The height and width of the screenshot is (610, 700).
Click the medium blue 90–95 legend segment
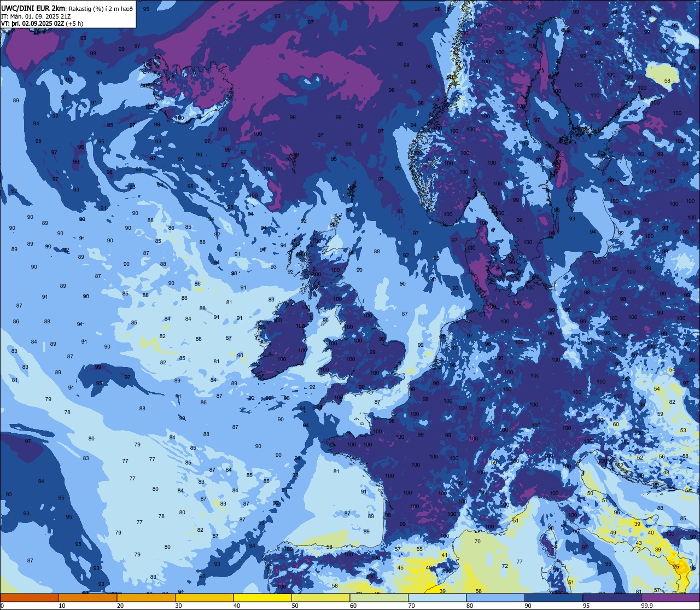(553, 597)
